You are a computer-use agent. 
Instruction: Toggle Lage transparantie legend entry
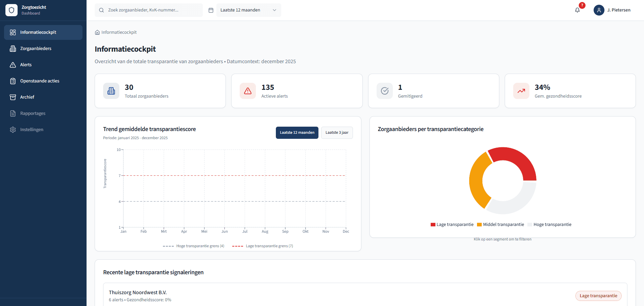pos(452,225)
